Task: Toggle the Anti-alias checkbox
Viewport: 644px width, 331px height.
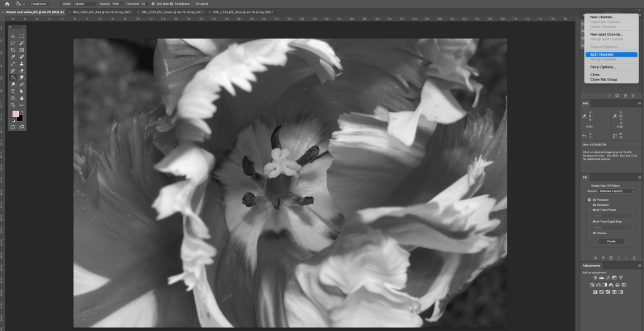Action: click(153, 4)
